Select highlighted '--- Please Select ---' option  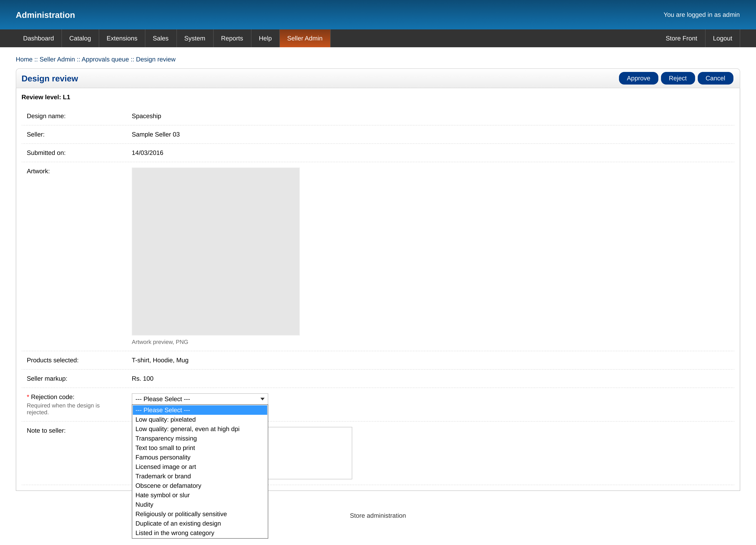(x=200, y=410)
